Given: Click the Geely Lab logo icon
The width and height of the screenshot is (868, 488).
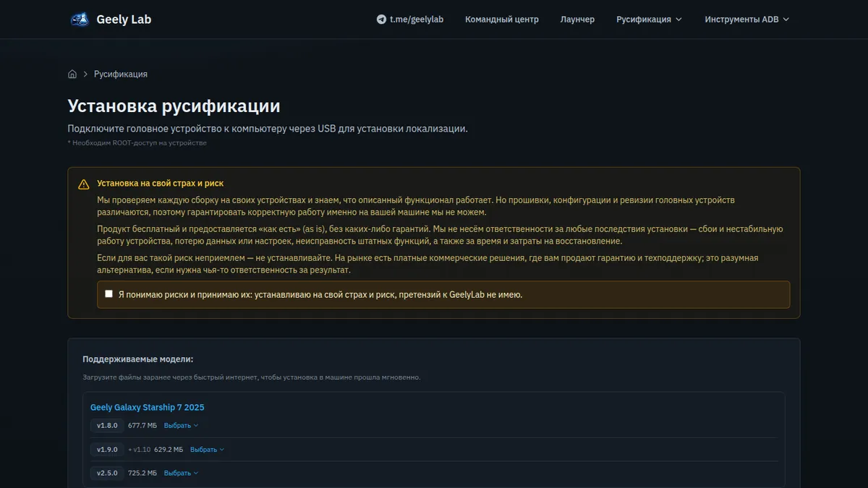Looking at the screenshot, I should point(80,20).
